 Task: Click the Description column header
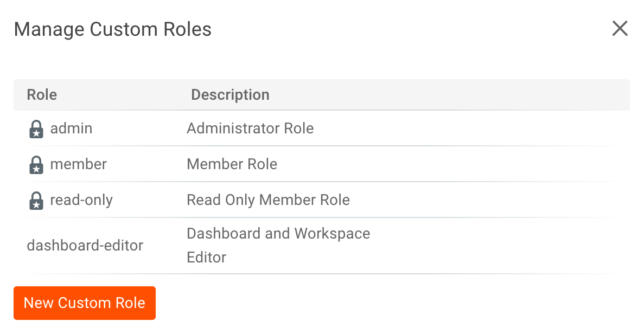(230, 94)
